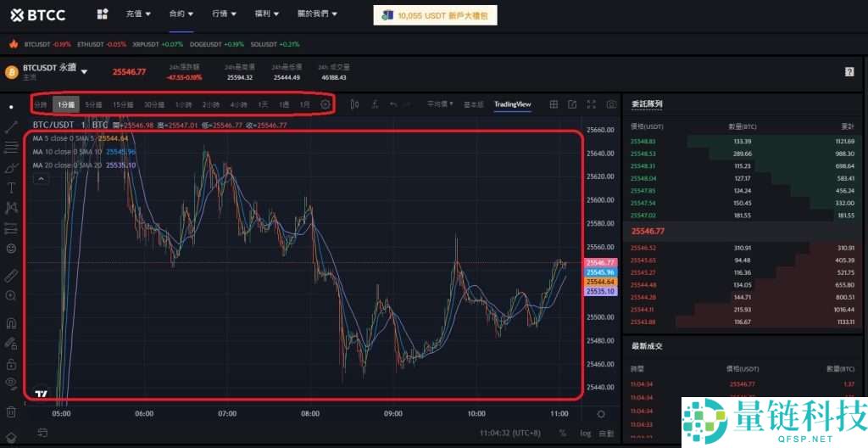This screenshot has height=448, width=868.
Task: Open the 行情 dropdown menu
Action: (224, 14)
